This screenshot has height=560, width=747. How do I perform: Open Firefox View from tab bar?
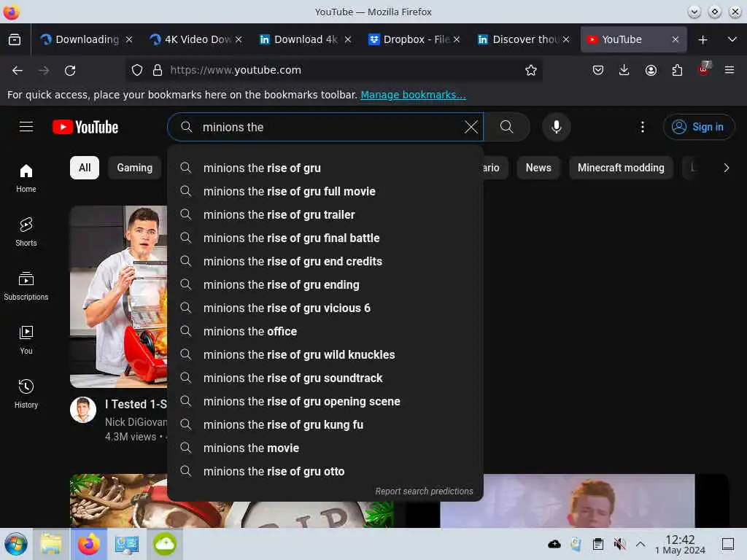[15, 39]
